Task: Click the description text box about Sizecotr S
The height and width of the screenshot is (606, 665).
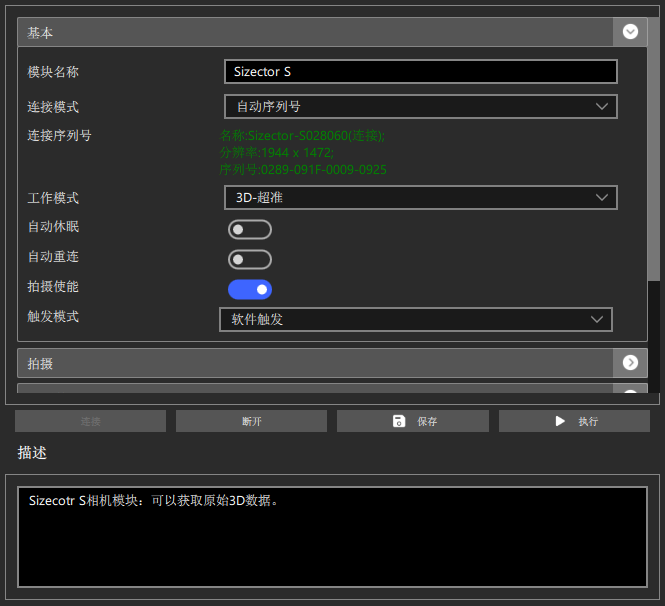Action: (x=332, y=537)
